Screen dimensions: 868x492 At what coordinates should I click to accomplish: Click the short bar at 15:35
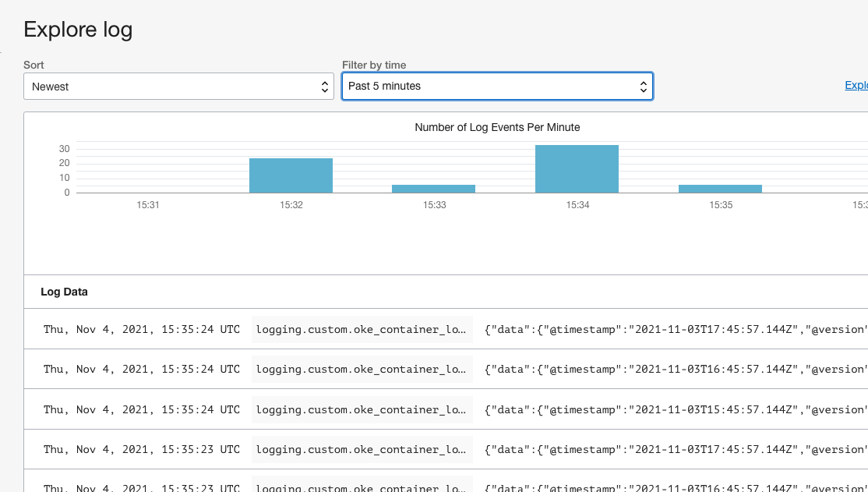click(x=720, y=188)
